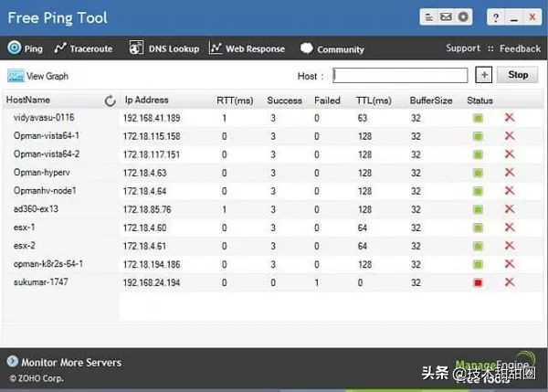Click the plus add host button
Screen dimensions: 548x392
click(x=484, y=75)
